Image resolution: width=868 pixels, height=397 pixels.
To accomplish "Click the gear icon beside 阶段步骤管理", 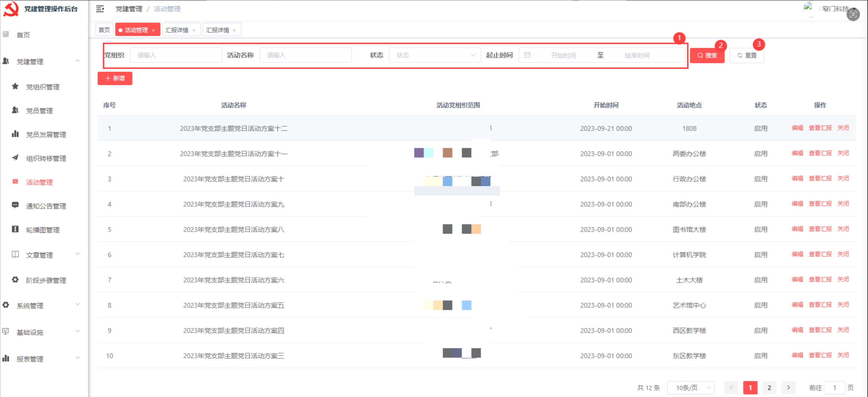I will [15, 280].
